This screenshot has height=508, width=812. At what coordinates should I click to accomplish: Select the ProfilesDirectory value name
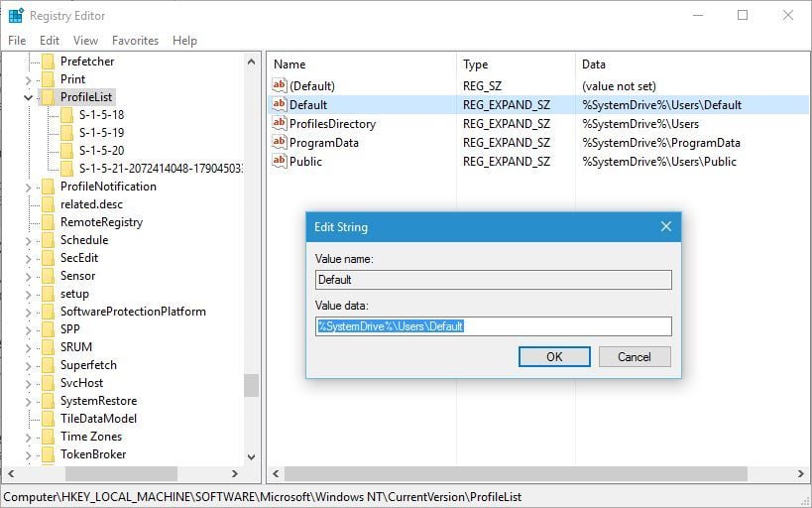point(332,124)
